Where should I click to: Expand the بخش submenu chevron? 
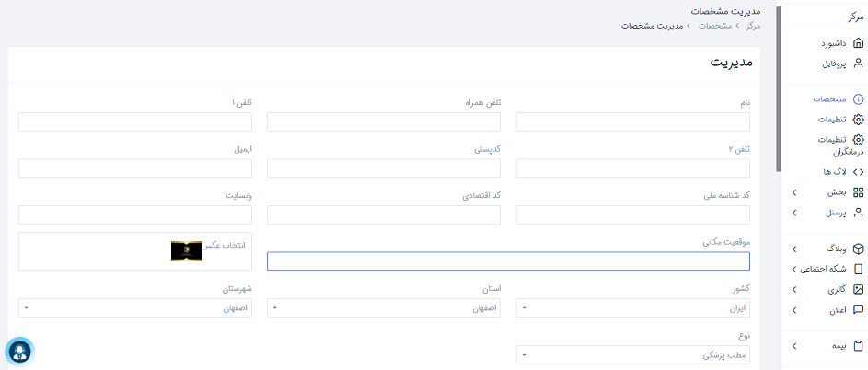tap(793, 192)
